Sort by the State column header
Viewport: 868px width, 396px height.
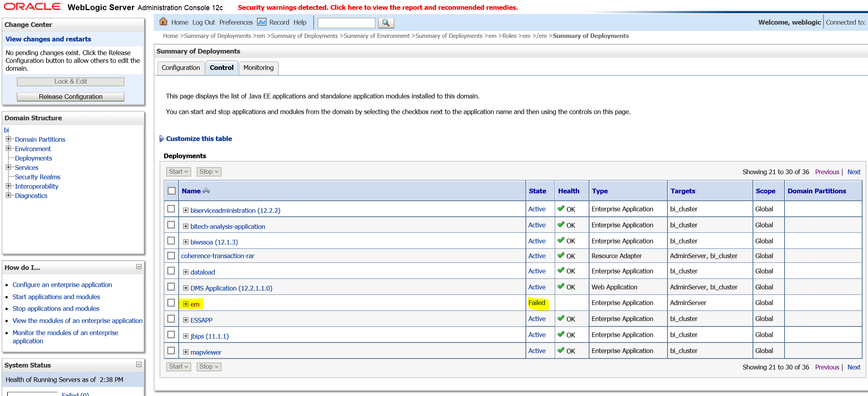[538, 191]
